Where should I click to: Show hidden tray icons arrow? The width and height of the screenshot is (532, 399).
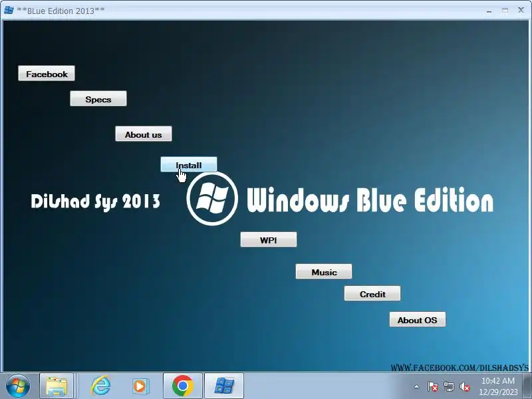tap(417, 386)
